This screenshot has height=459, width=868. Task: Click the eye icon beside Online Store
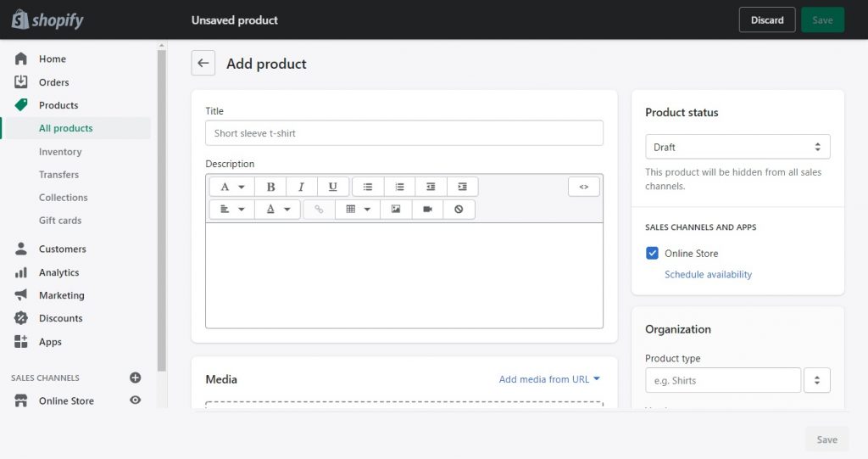135,400
